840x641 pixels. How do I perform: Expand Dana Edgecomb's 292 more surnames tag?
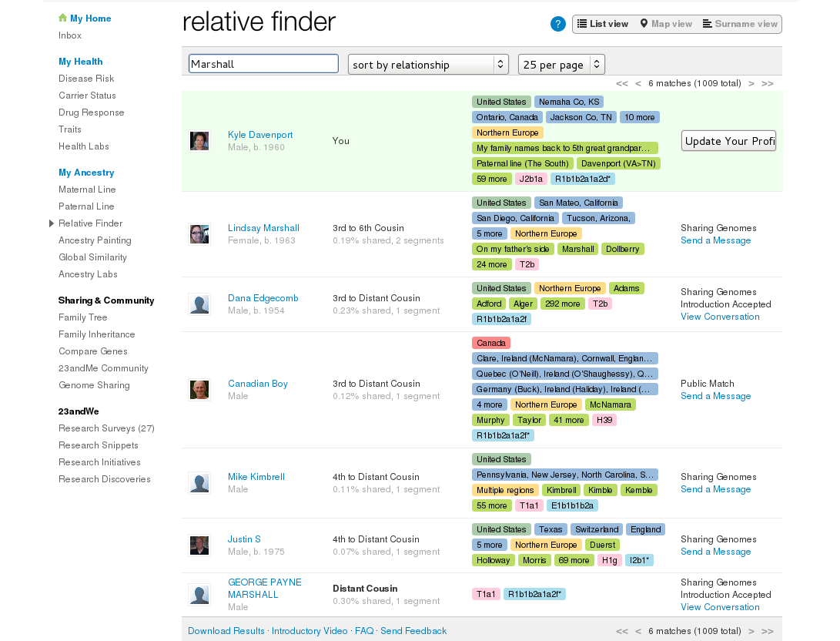point(563,304)
